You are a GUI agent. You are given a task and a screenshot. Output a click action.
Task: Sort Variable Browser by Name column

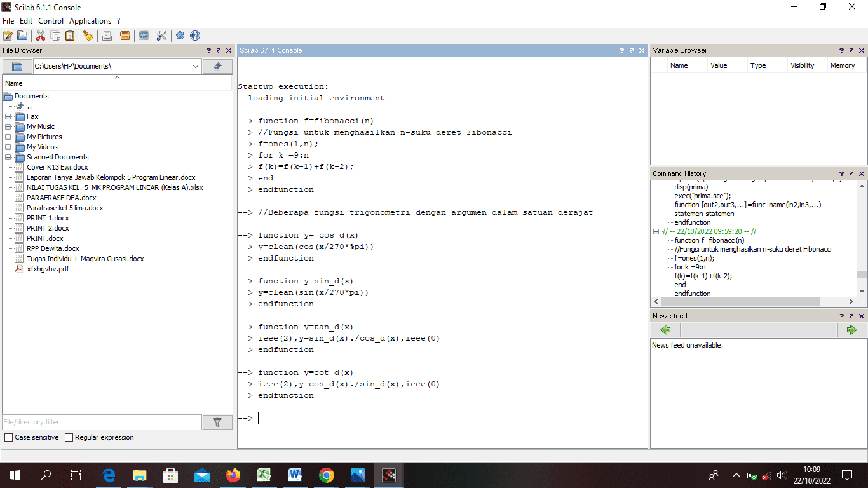(687, 65)
